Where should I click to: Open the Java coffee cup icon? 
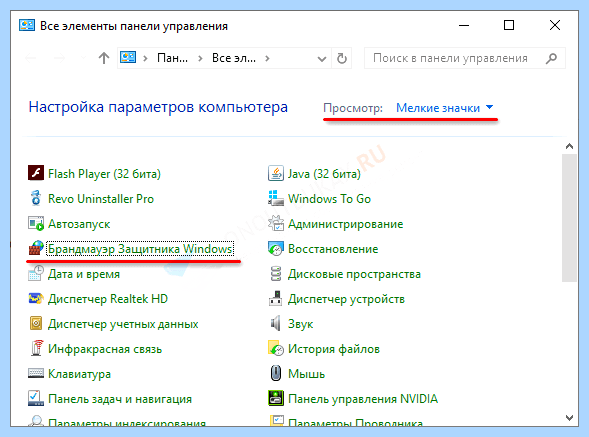pos(276,173)
